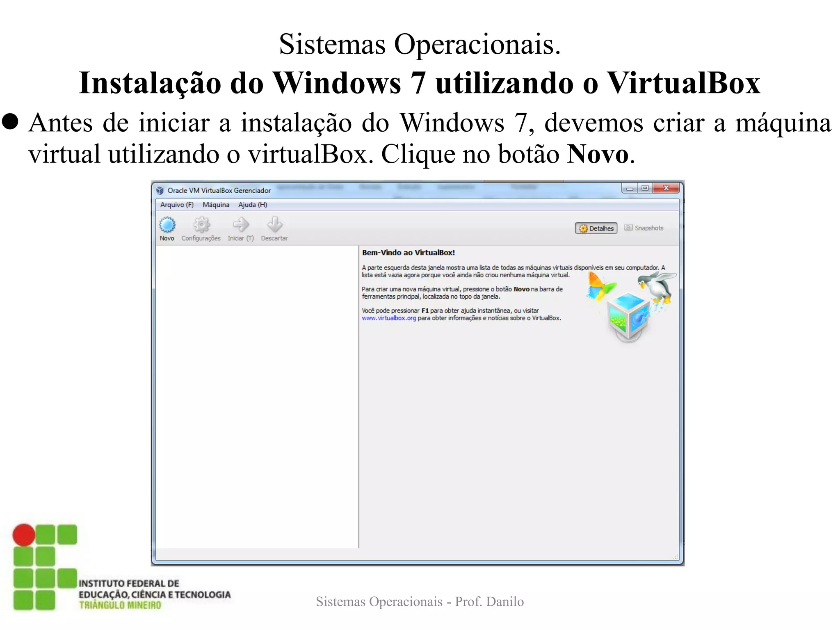Close the VirtualBox Gerenciador window

coord(666,188)
